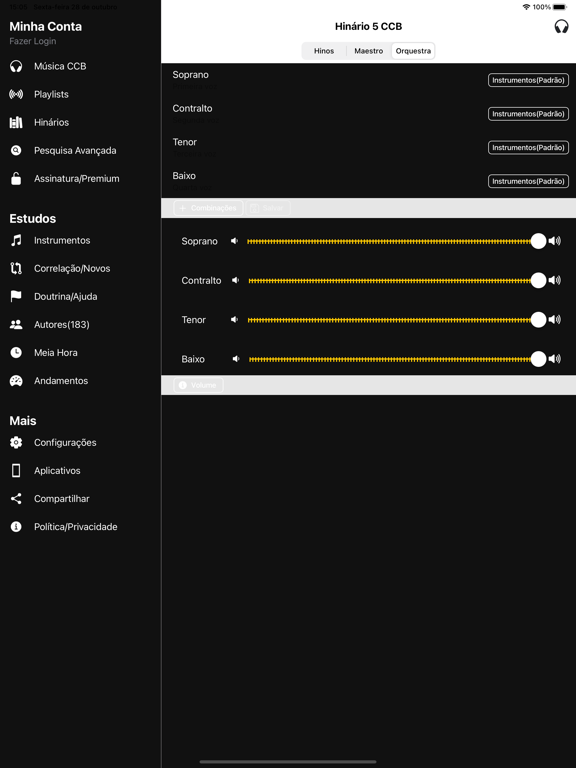The height and width of the screenshot is (768, 576).
Task: Switch to the Maestro tab
Action: (369, 51)
